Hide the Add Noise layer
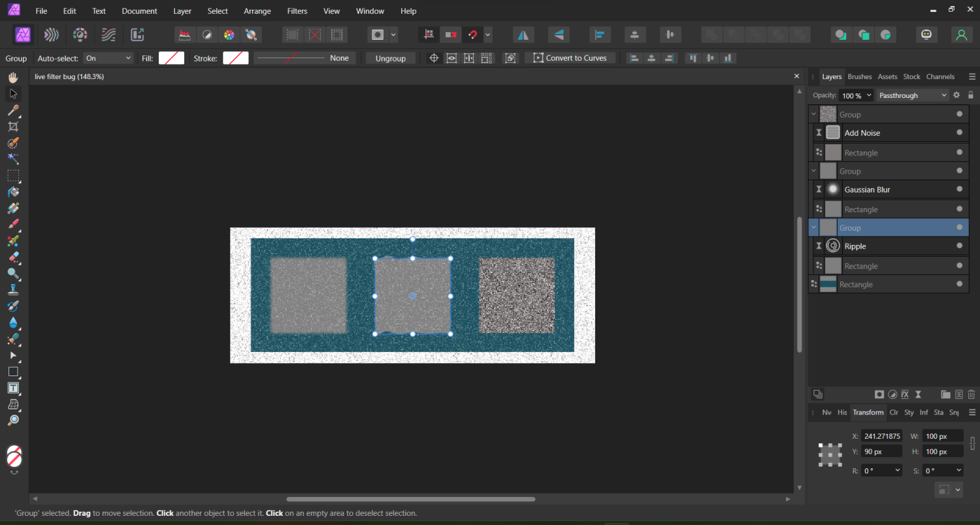Image resolution: width=980 pixels, height=525 pixels. pyautogui.click(x=959, y=133)
